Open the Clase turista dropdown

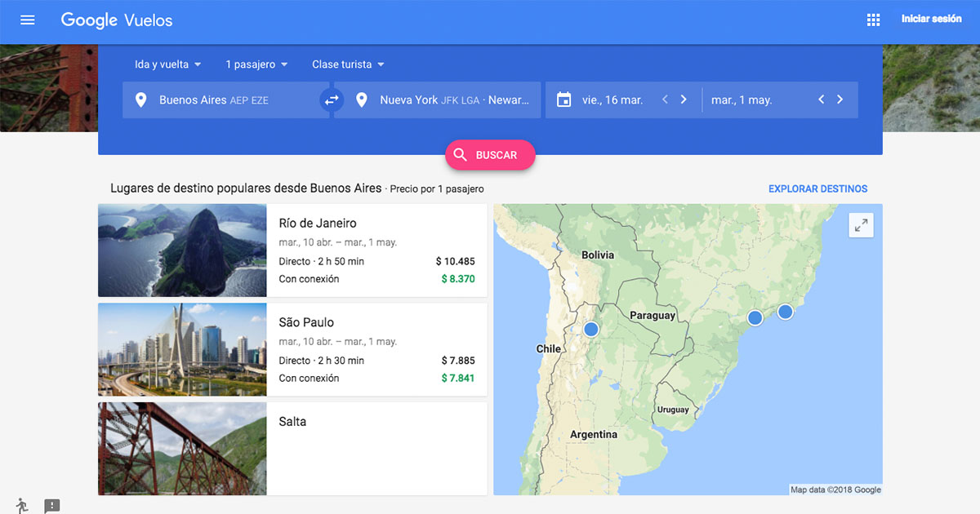pos(348,64)
